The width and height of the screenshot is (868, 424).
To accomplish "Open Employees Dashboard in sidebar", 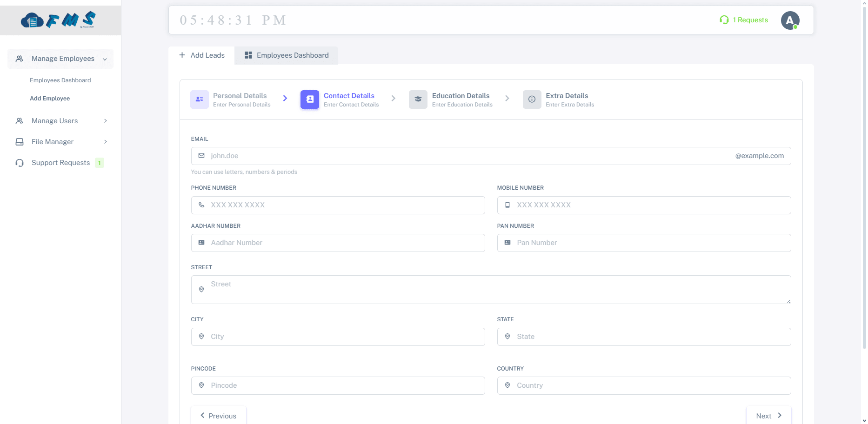I will pos(60,80).
